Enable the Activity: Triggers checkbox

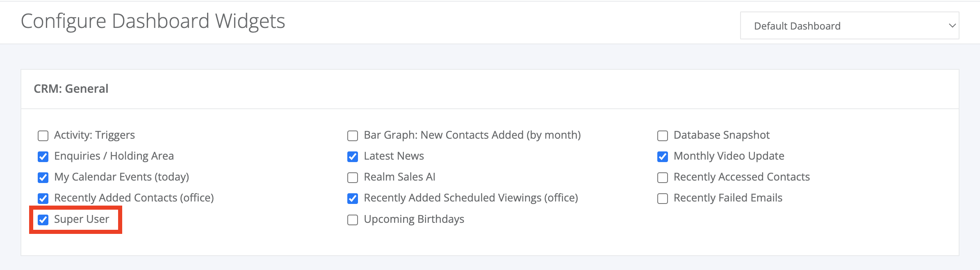[x=43, y=136]
